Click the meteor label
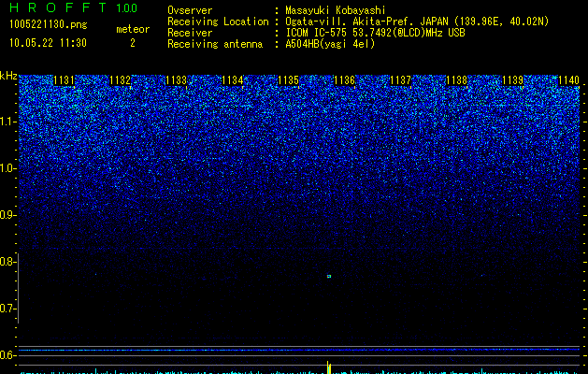Viewport: 588px width, 374px height. click(x=133, y=29)
